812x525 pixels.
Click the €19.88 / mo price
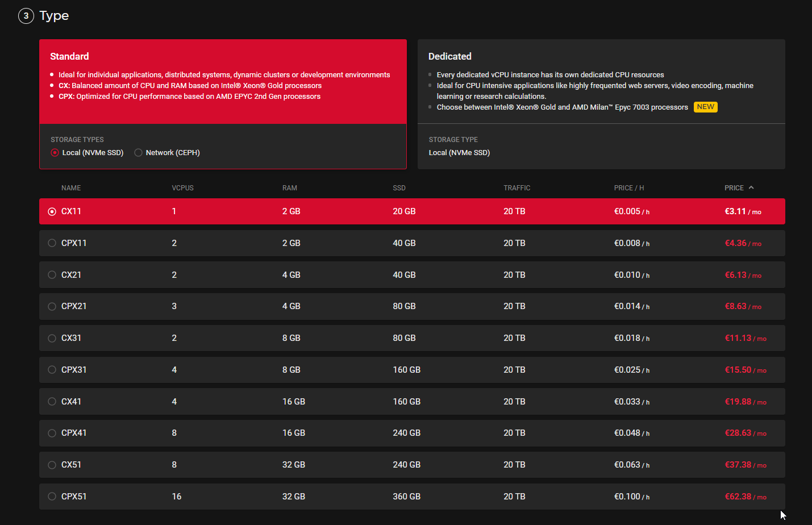click(746, 402)
